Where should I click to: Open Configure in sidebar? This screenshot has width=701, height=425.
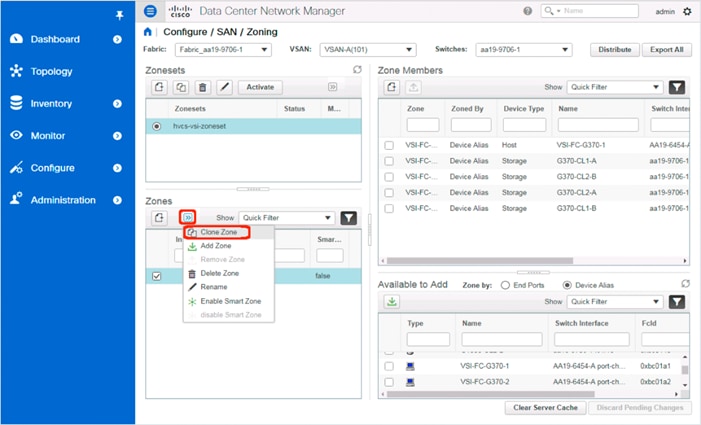(x=52, y=168)
